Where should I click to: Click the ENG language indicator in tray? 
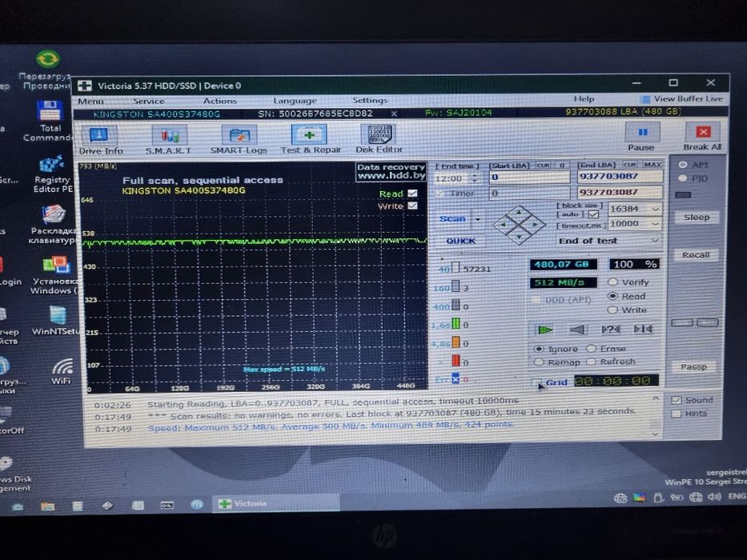(x=737, y=496)
